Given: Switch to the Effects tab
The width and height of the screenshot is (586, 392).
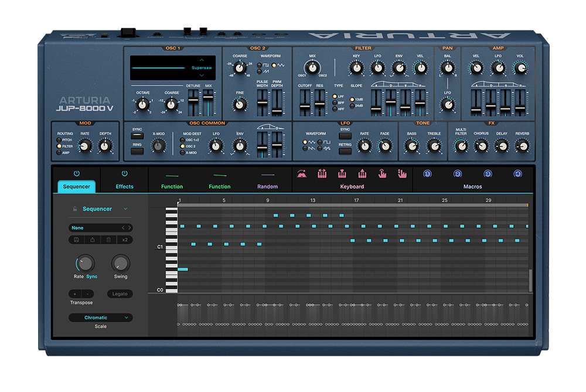Looking at the screenshot, I should (x=124, y=186).
